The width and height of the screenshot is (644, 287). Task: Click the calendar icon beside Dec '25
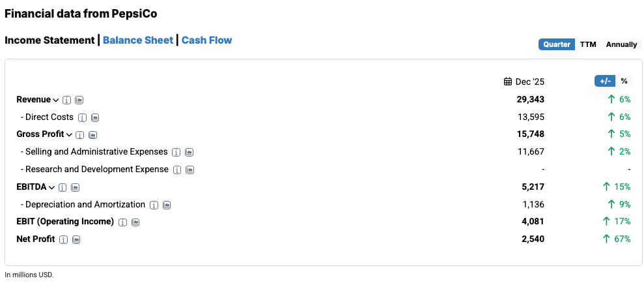(x=508, y=82)
